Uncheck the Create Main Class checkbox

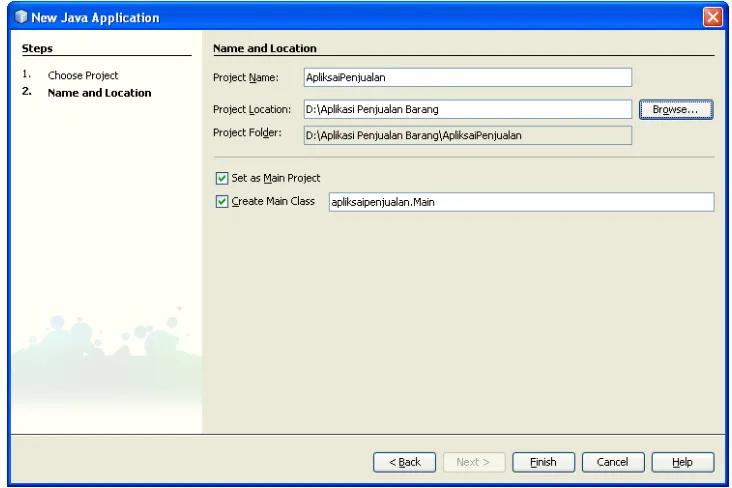[x=222, y=201]
